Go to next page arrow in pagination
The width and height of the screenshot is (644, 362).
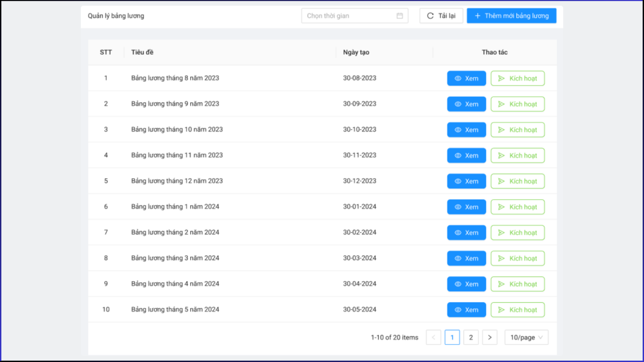(x=490, y=337)
